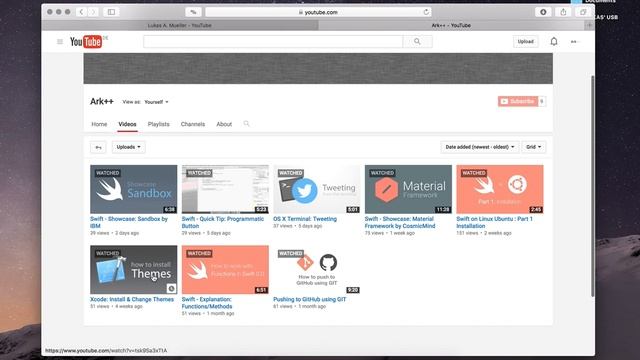Screen dimensions: 640x360
Task: Add a new Safari tab
Action: tap(589, 25)
